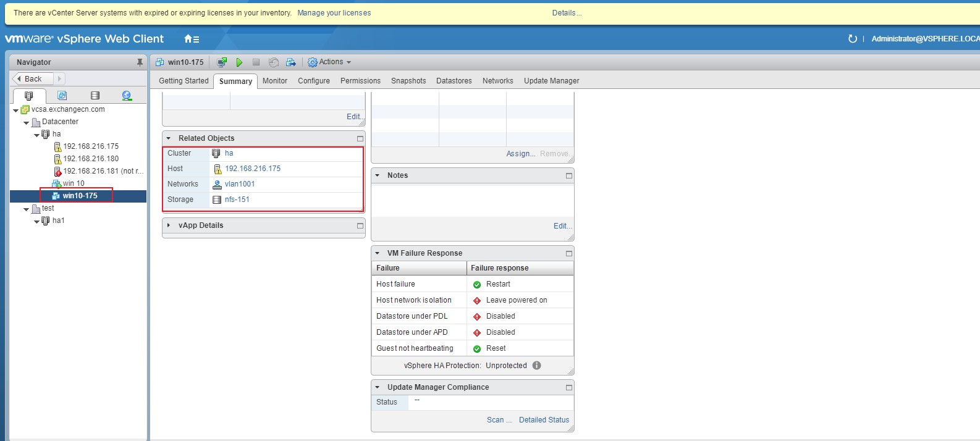The image size is (980, 441).
Task: Open the Storage inventory tab icon
Action: pos(95,96)
